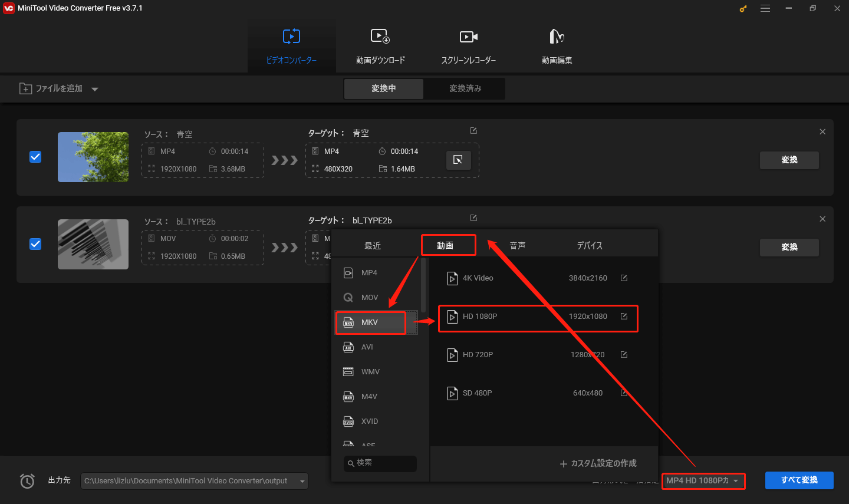Click the 640x480 resolution text
This screenshot has width=849, height=504.
[588, 393]
